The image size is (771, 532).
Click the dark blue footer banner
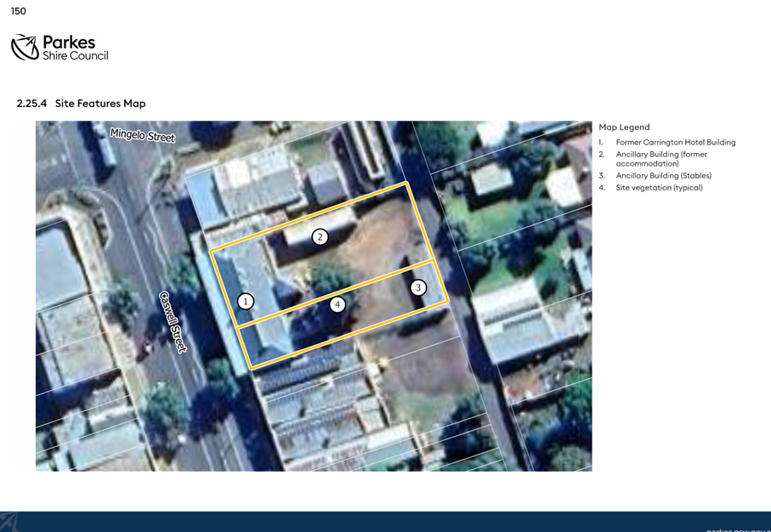(386, 522)
